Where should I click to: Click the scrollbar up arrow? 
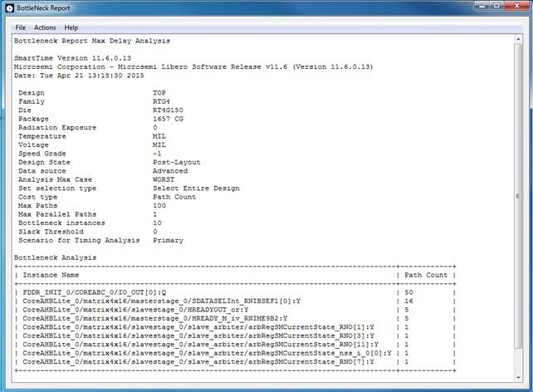click(518, 39)
